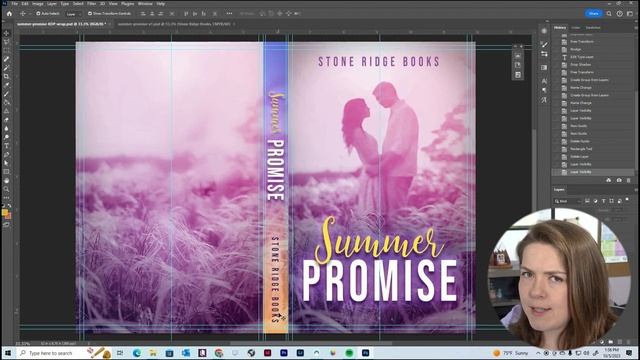Viewport: 640px width, 360px height.
Task: Select the Drop Shadow history state
Action: click(x=593, y=64)
